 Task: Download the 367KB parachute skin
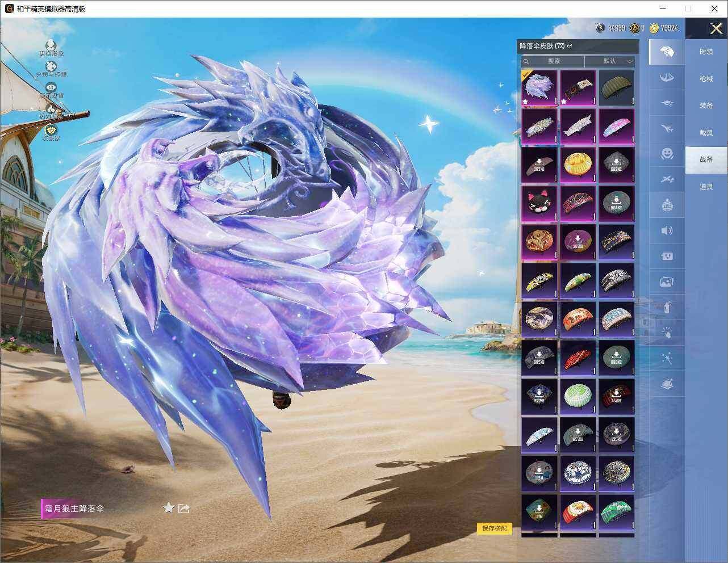pyautogui.click(x=578, y=242)
